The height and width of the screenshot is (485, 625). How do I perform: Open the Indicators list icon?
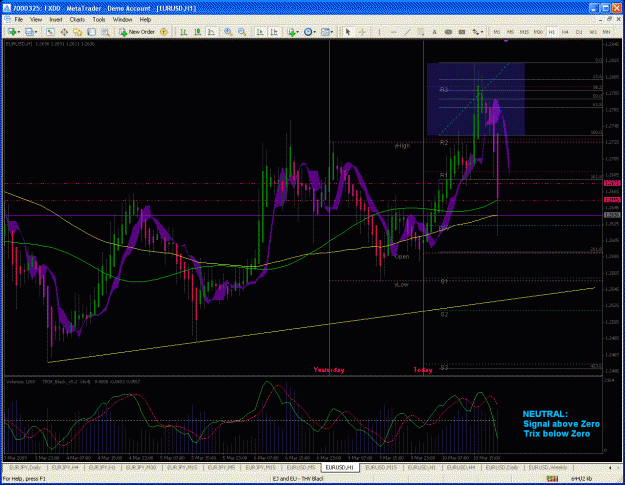click(292, 32)
